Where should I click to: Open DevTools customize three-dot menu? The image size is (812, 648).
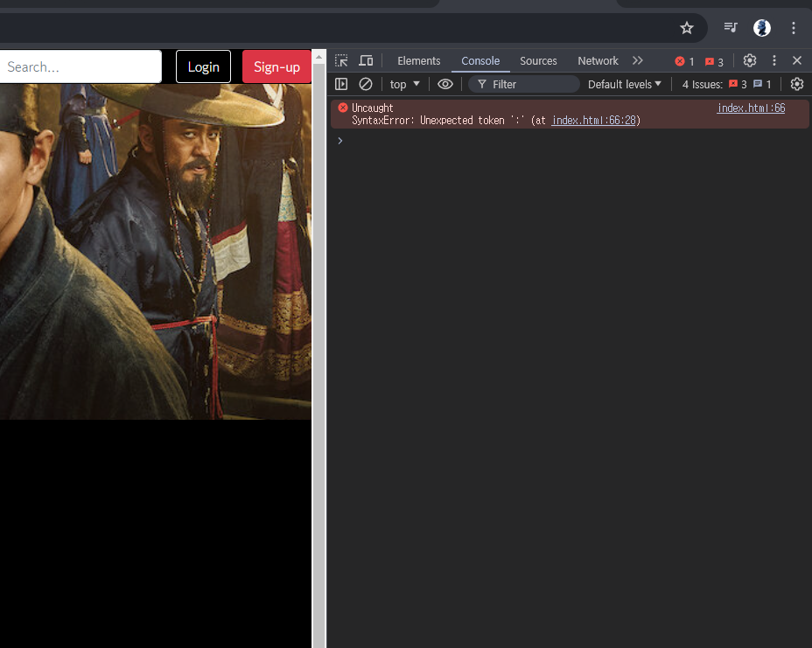pos(774,60)
